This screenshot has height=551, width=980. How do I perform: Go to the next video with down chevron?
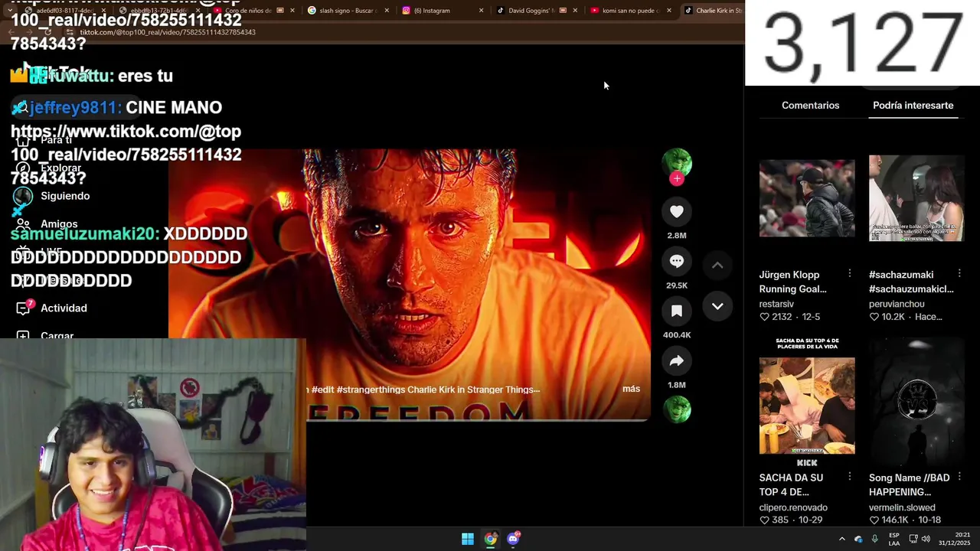pos(717,306)
